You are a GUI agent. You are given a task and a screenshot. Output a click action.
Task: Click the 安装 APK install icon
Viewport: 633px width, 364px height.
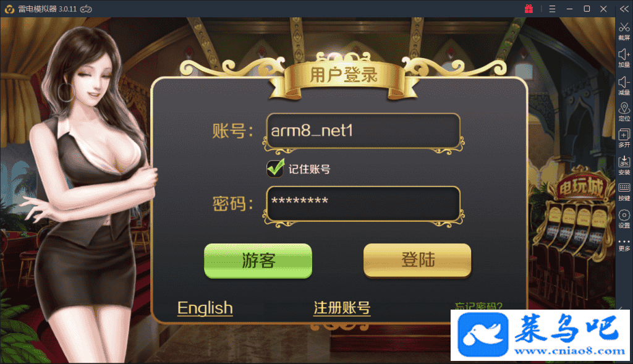[x=624, y=162]
